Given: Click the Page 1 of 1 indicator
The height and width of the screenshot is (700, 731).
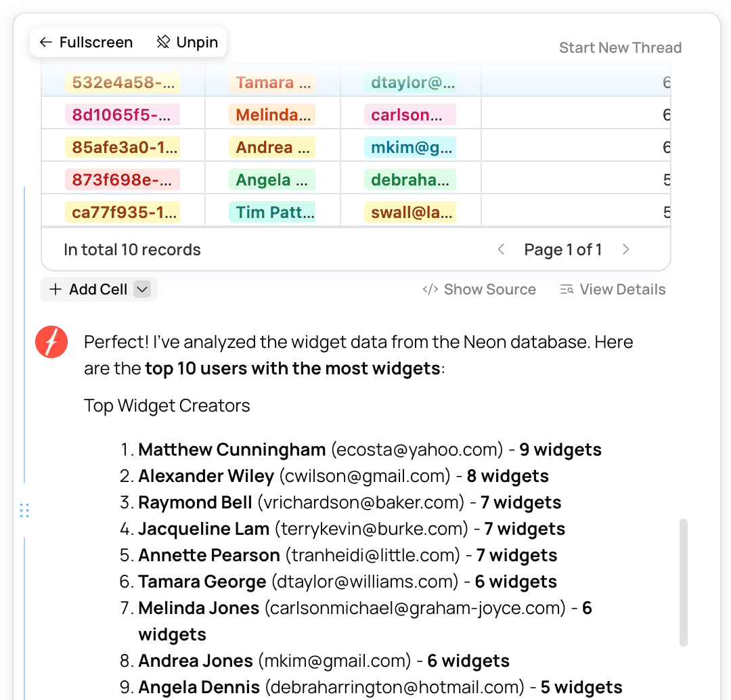Looking at the screenshot, I should (x=563, y=250).
